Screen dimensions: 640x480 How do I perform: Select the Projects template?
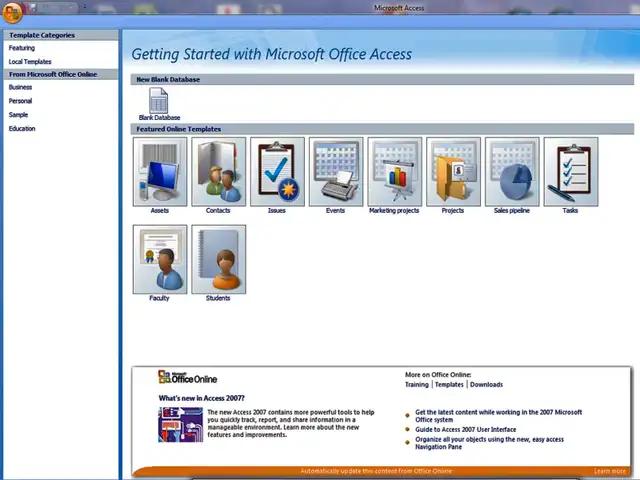pos(453,176)
